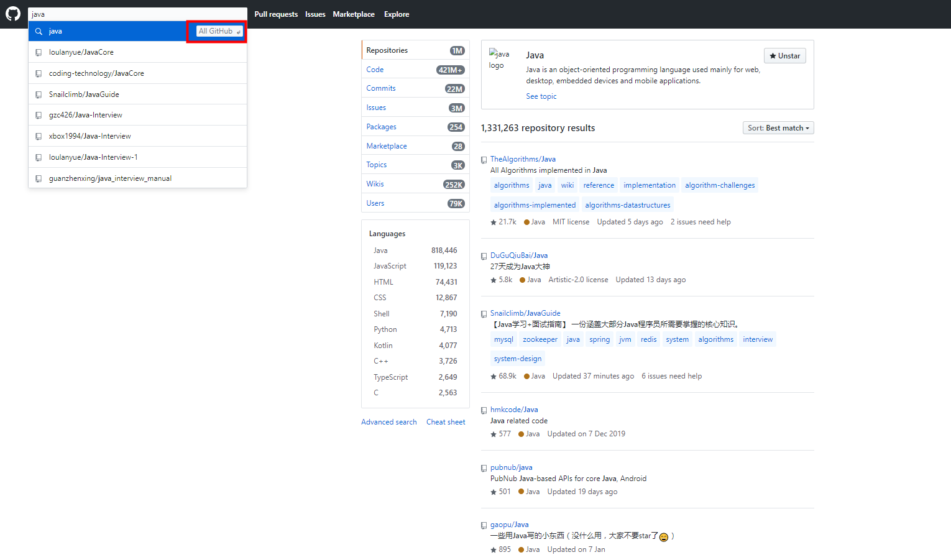Open Issues in the top navigation
The height and width of the screenshot is (560, 951).
(315, 14)
